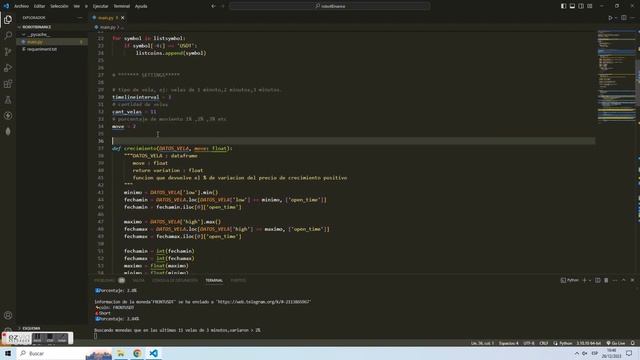This screenshot has height=360, width=640.
Task: Open the Editar menu
Action: coord(39,6)
